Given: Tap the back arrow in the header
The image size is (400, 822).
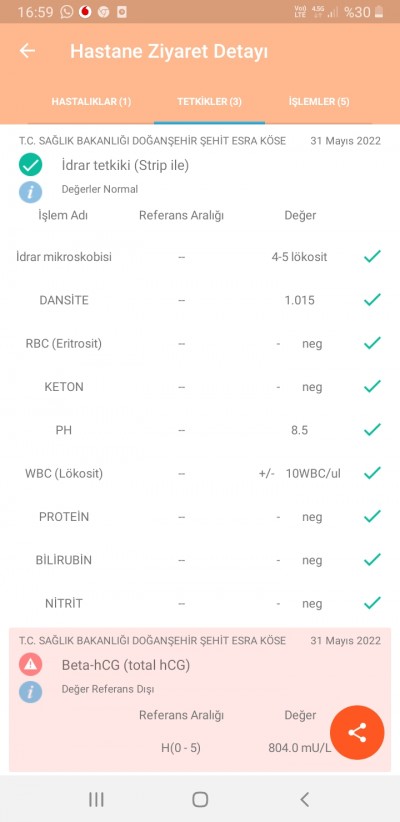Looking at the screenshot, I should point(27,51).
